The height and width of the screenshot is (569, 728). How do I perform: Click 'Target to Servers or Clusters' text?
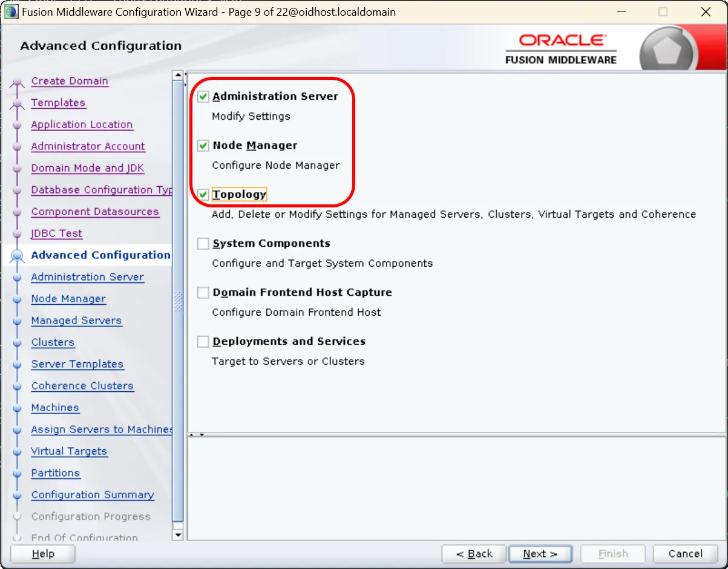click(288, 361)
